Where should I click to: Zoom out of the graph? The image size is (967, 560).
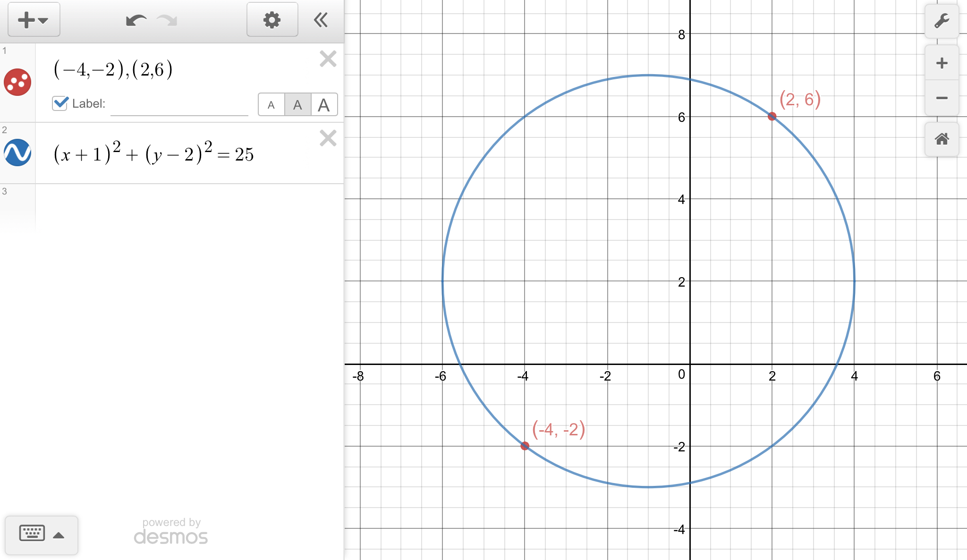[x=942, y=98]
